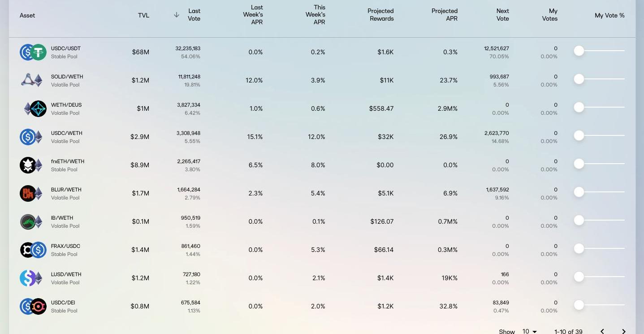
Task: Click the Asset column header
Action: tap(27, 15)
